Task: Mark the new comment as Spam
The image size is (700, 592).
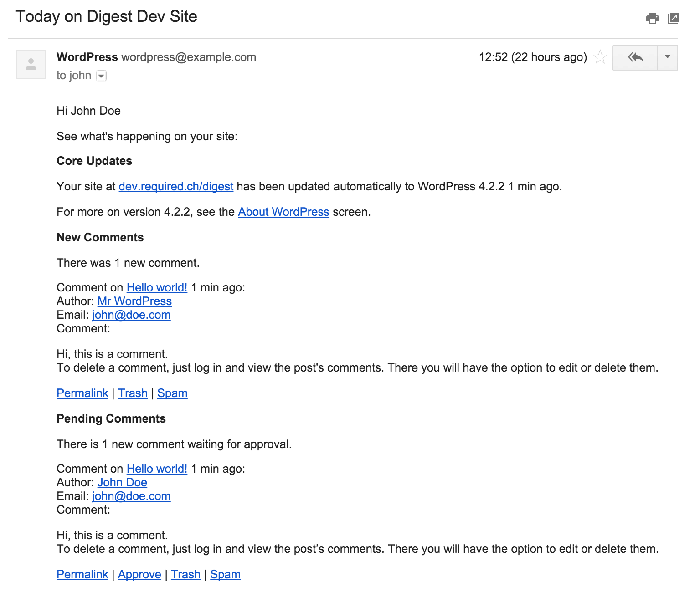Action: (x=172, y=393)
